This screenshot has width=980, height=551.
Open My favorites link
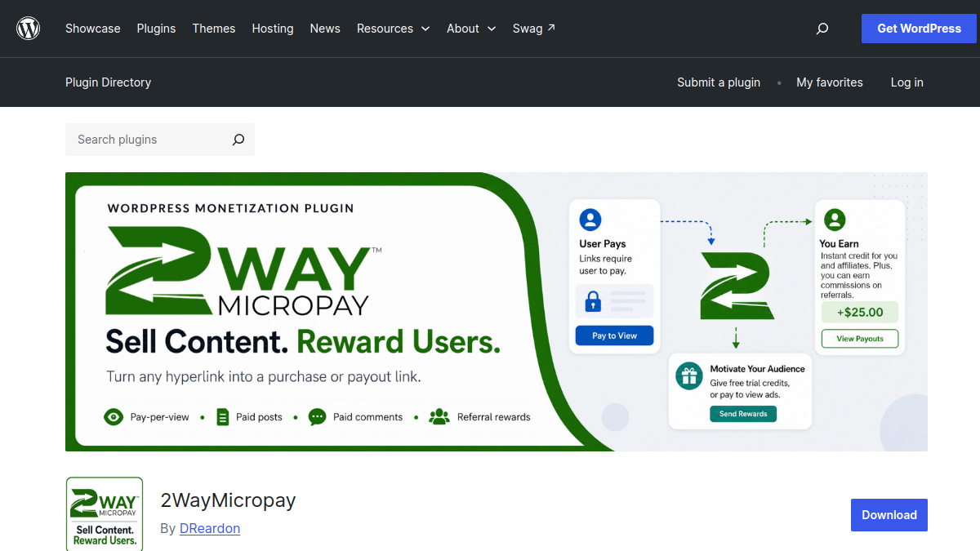(830, 82)
